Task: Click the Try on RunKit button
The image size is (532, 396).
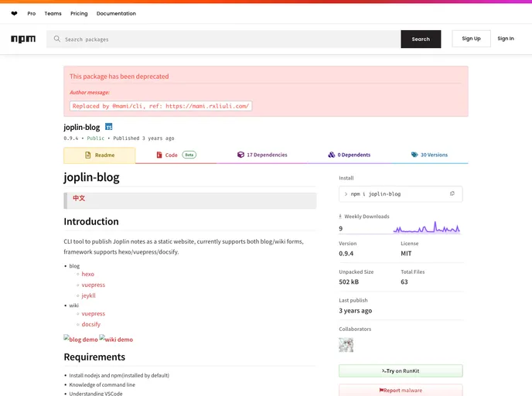Action: click(x=401, y=371)
